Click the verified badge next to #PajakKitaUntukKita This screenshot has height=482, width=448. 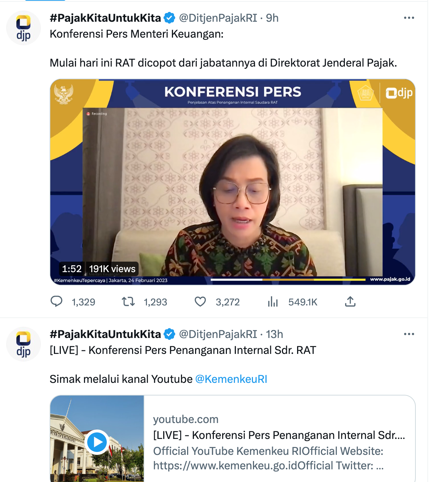[x=169, y=18]
